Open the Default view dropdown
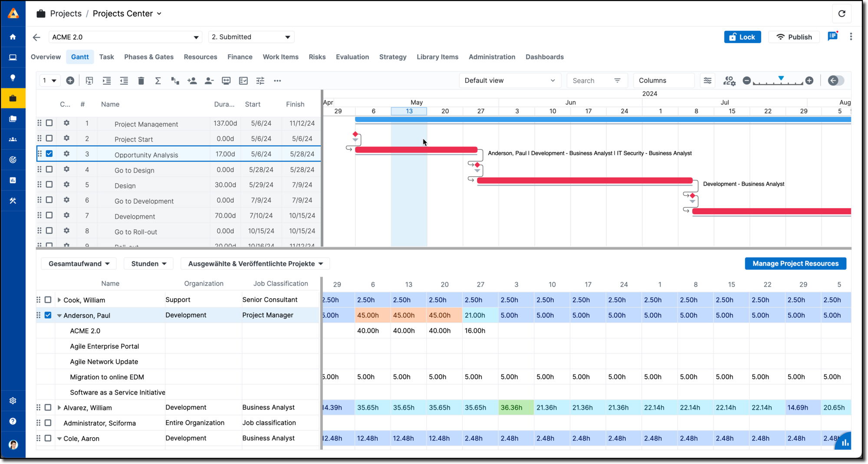 510,81
